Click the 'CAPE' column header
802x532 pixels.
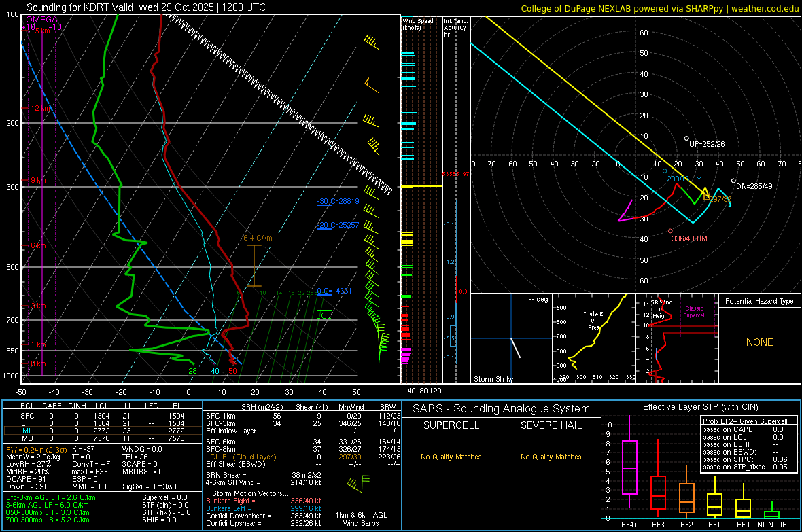pyautogui.click(x=52, y=406)
